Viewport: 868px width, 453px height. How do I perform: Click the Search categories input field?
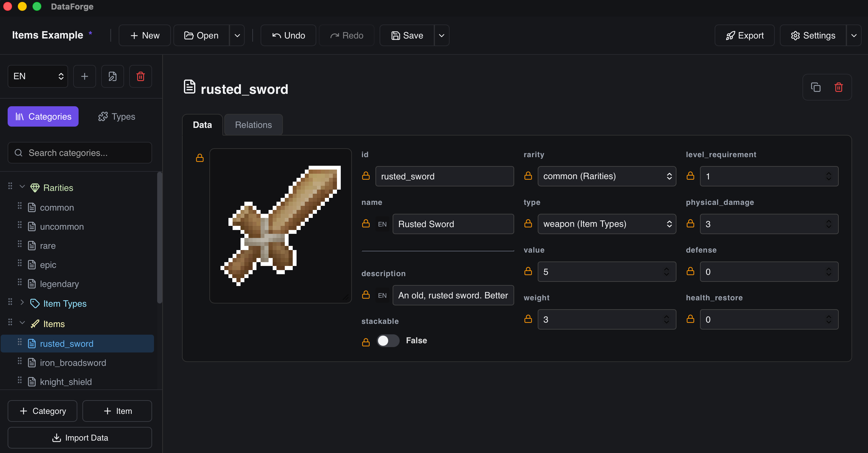tap(80, 153)
